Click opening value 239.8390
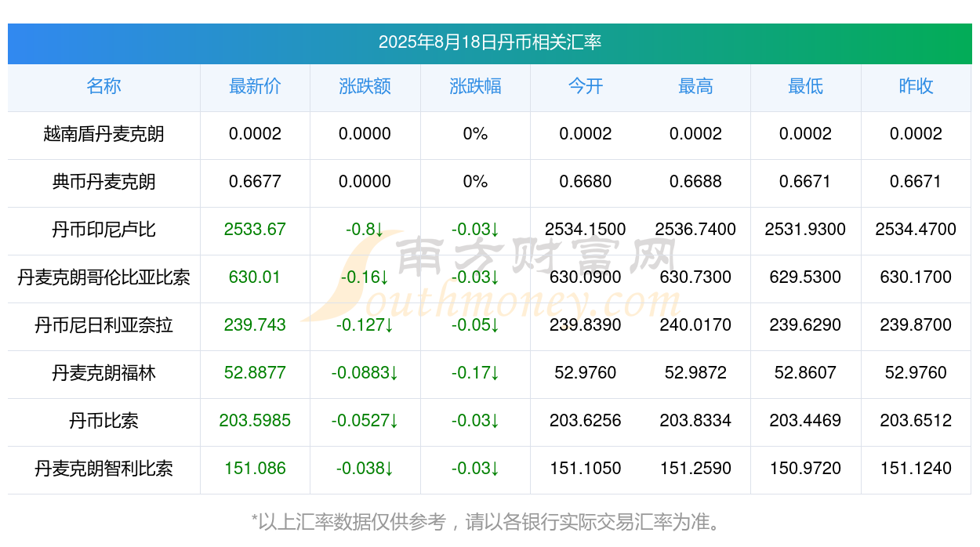The height and width of the screenshot is (547, 980). (x=586, y=325)
